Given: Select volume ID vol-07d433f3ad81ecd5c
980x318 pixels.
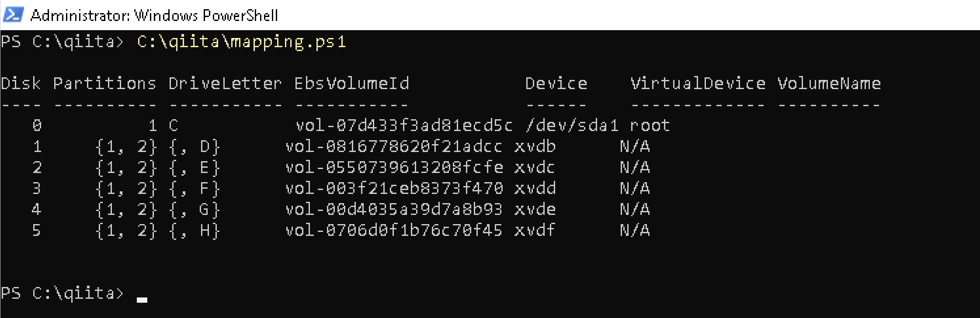Looking at the screenshot, I should (404, 125).
